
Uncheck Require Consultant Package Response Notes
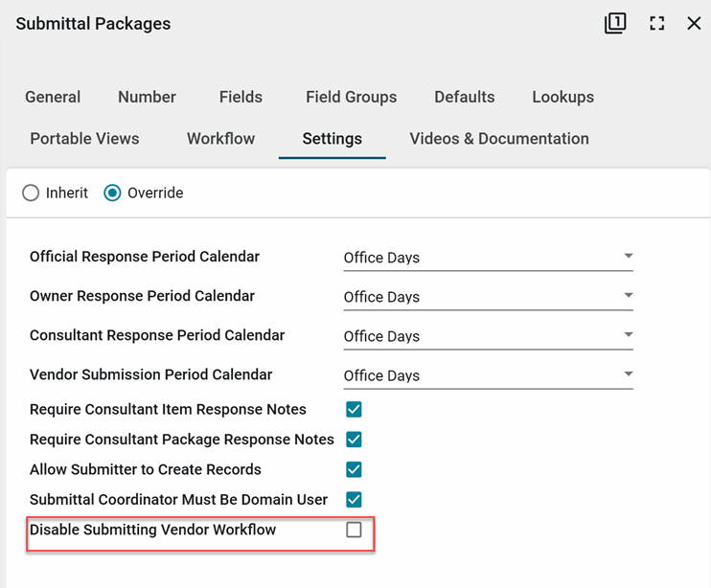pos(354,440)
